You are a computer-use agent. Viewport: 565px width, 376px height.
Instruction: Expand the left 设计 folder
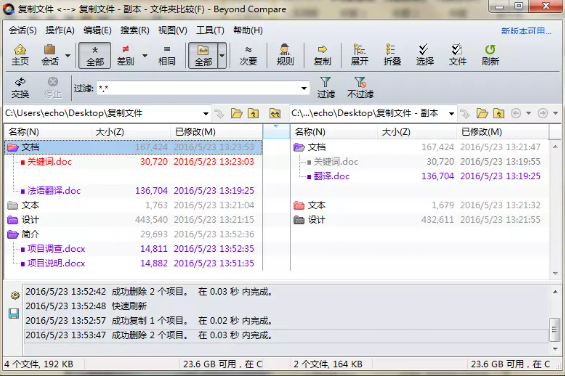[13, 220]
